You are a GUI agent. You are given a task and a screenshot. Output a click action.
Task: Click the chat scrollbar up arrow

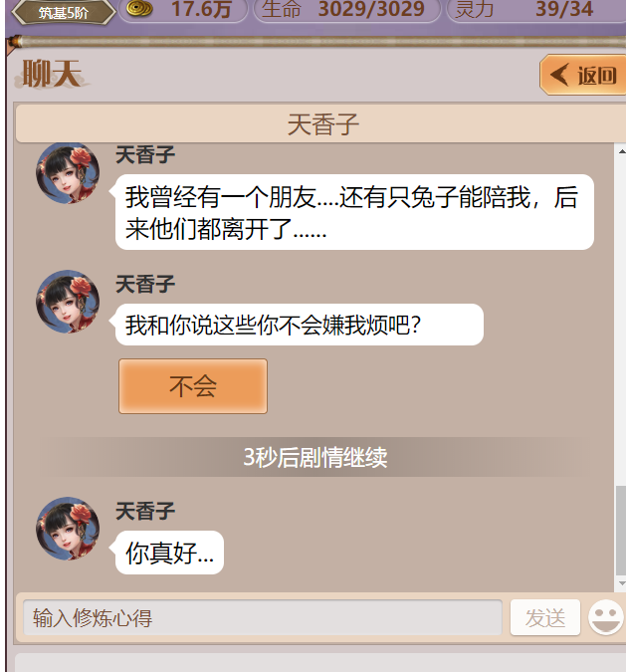pyautogui.click(x=621, y=151)
